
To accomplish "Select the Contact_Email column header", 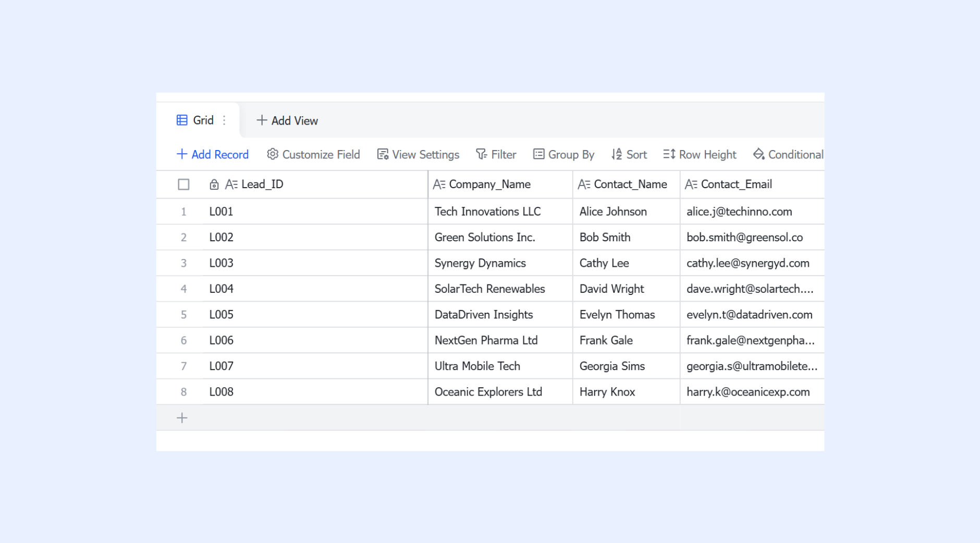I will click(752, 184).
